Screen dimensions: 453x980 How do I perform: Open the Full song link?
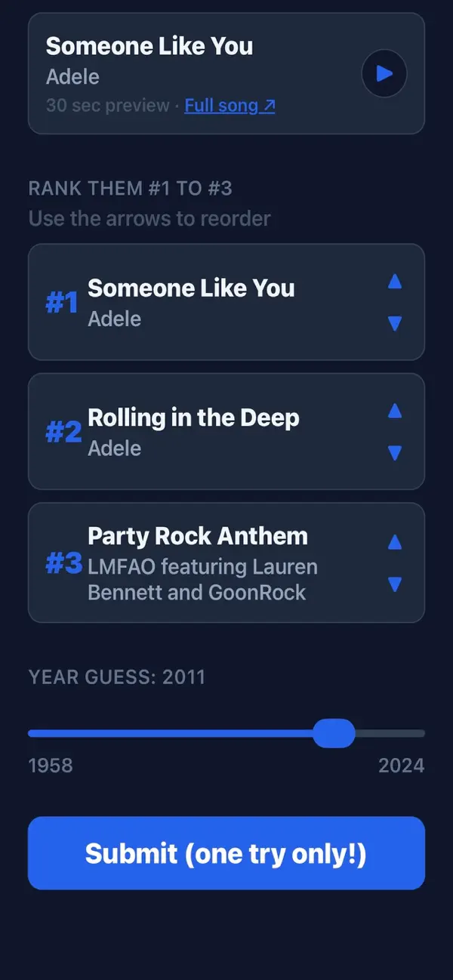(x=230, y=105)
